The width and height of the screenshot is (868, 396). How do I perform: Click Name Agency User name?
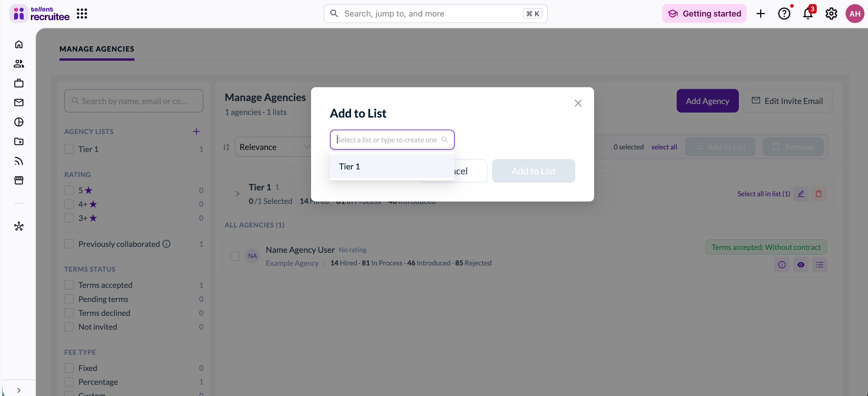click(300, 250)
